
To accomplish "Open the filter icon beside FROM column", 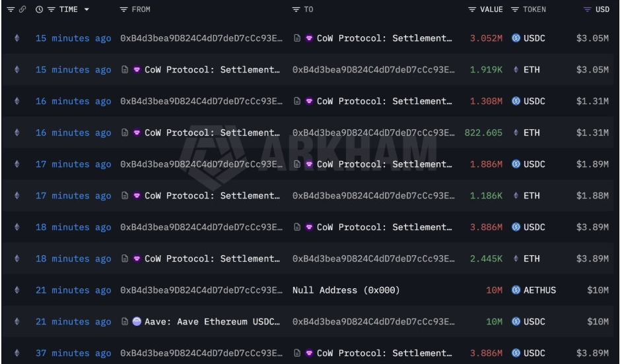I will (123, 9).
